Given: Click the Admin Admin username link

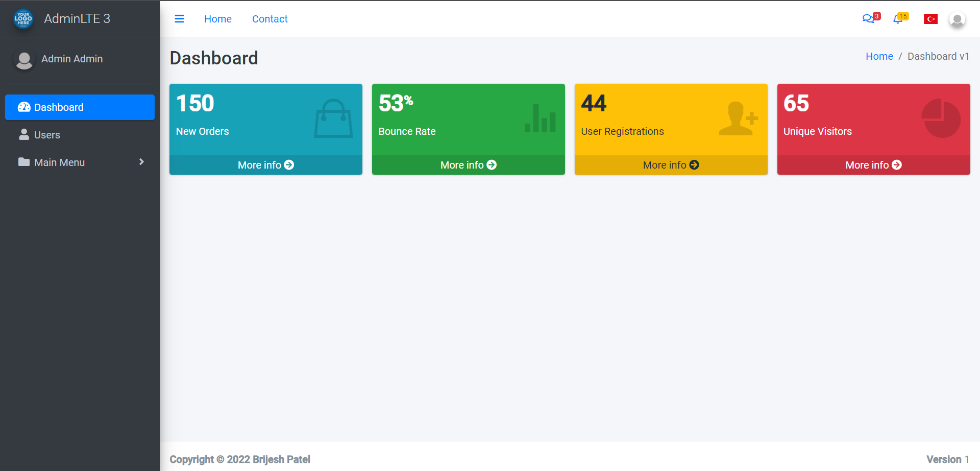Looking at the screenshot, I should coord(72,59).
